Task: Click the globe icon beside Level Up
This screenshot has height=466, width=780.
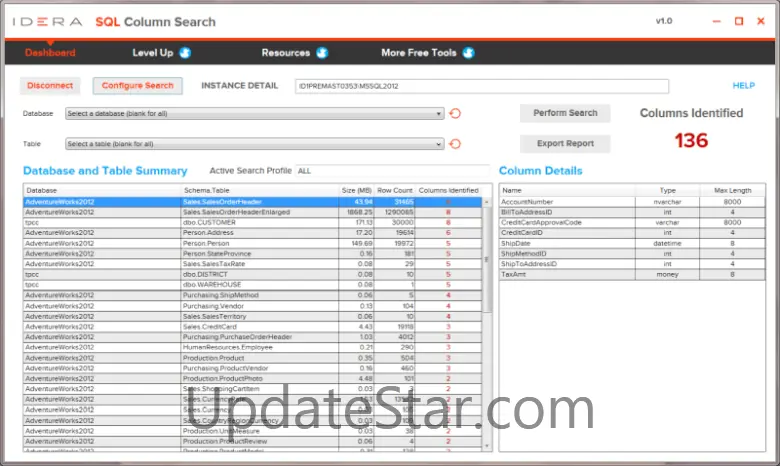Action: pos(185,53)
